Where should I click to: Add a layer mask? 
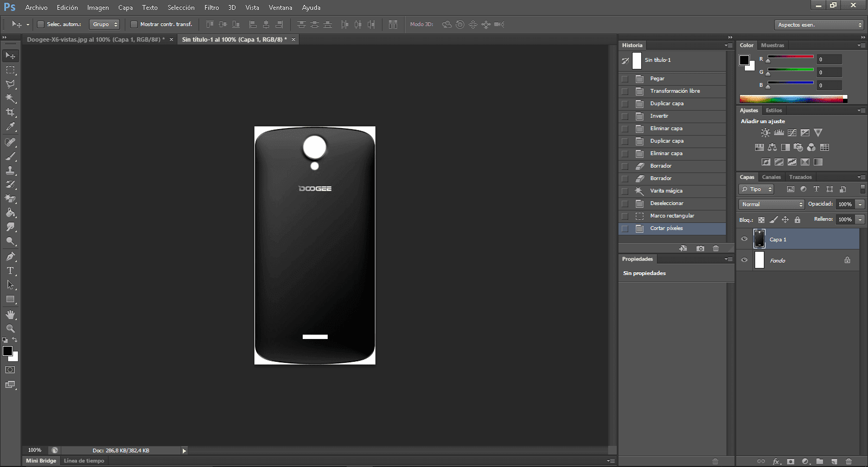791,462
